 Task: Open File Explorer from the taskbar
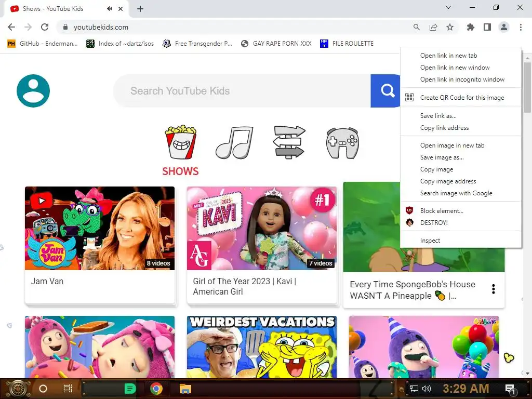pos(185,389)
